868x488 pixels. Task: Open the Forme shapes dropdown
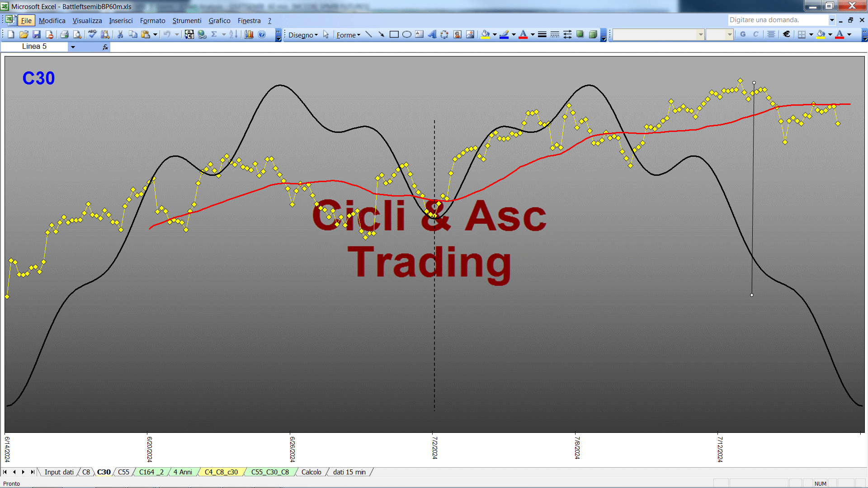(x=348, y=35)
